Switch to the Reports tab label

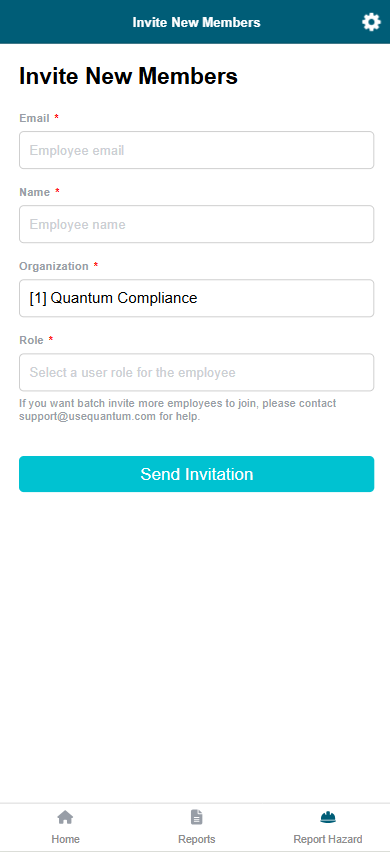[x=197, y=839]
